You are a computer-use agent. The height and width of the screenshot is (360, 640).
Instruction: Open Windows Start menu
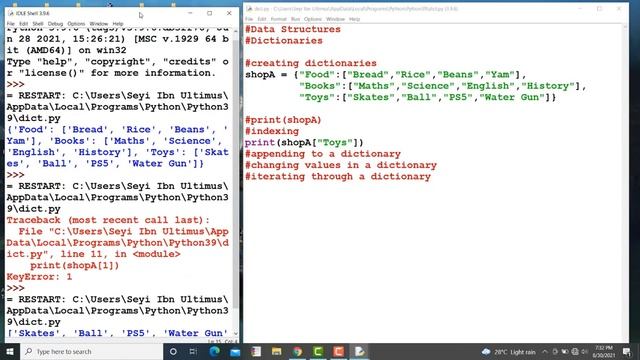(x=10, y=351)
